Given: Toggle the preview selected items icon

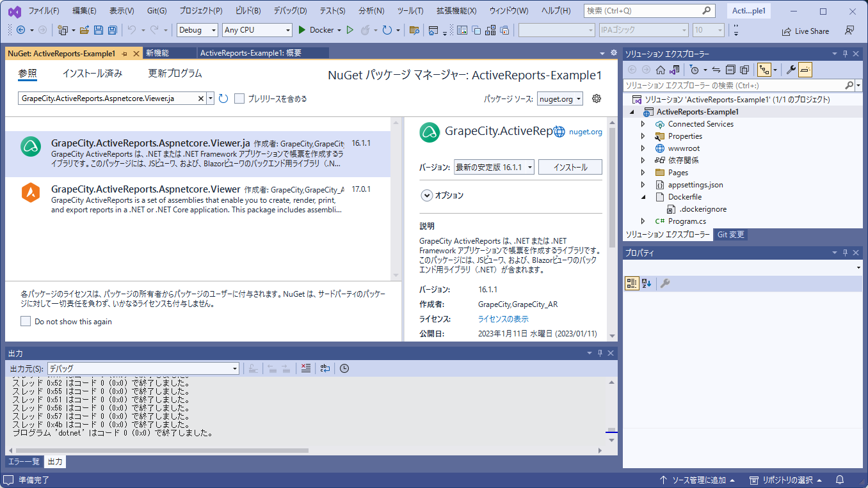Looking at the screenshot, I should coord(805,70).
